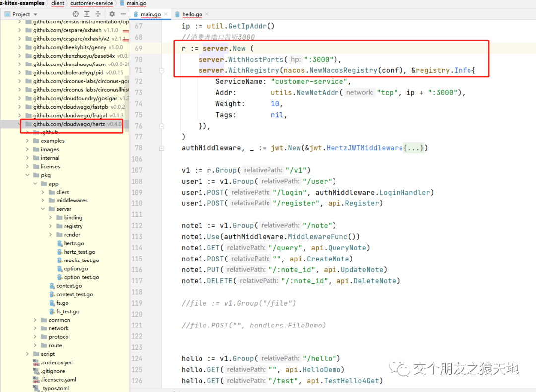The height and width of the screenshot is (392, 536).
Task: Expand the script folder
Action: tap(27, 354)
